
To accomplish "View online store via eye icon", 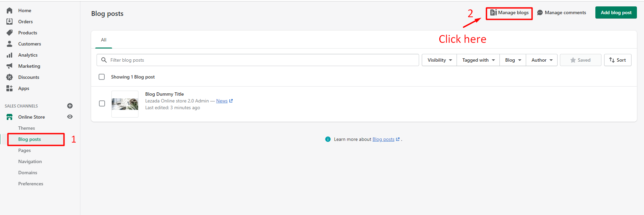I will (70, 117).
